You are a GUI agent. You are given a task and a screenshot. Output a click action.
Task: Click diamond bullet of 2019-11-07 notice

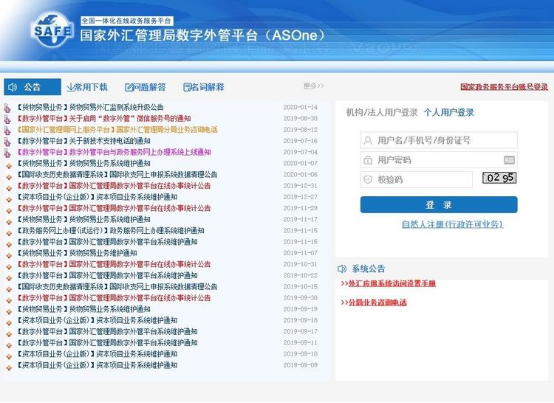point(9,256)
